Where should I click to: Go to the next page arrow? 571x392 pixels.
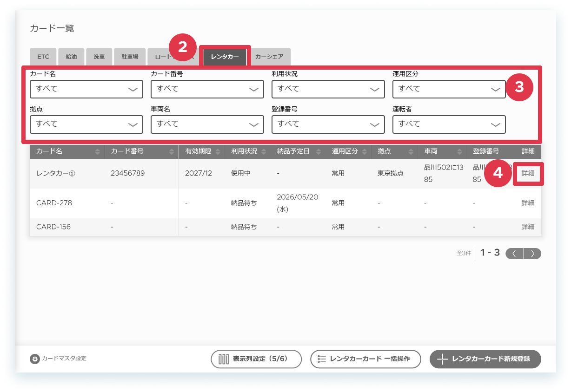click(532, 254)
